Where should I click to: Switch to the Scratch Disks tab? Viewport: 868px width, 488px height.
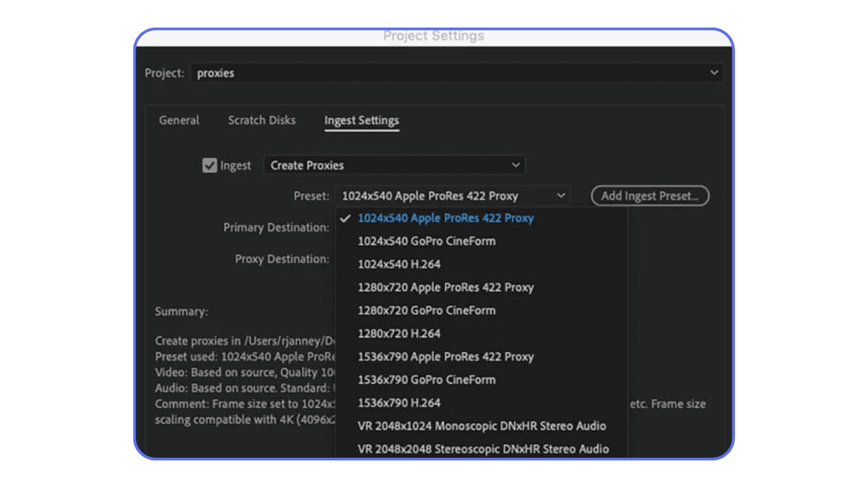click(261, 120)
